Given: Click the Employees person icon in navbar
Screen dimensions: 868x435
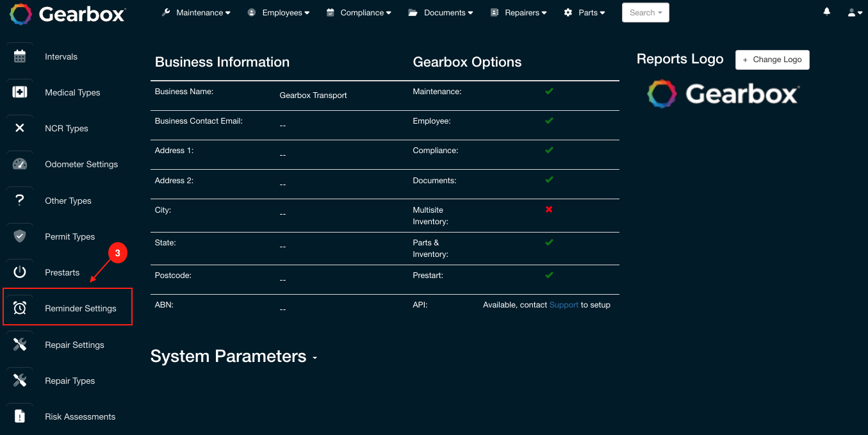Looking at the screenshot, I should [252, 12].
